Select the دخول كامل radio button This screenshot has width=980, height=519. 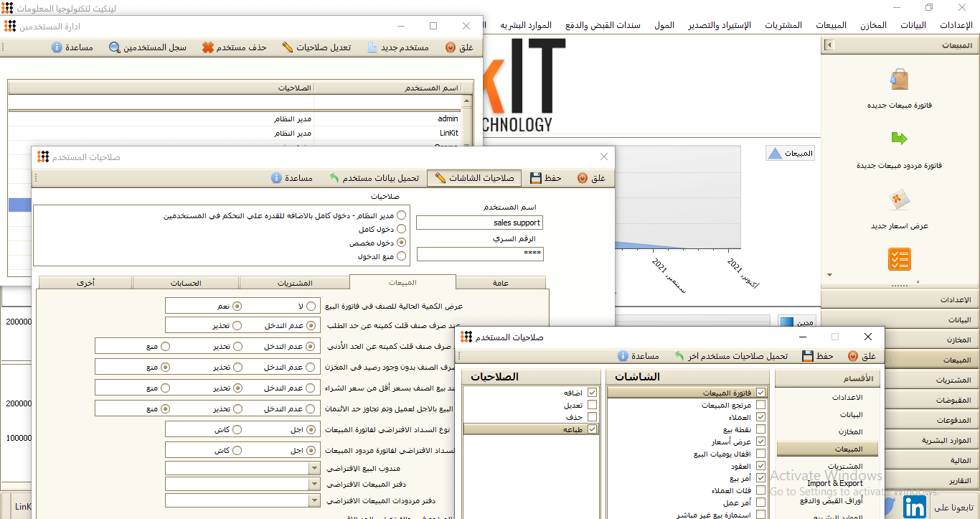[x=401, y=229]
